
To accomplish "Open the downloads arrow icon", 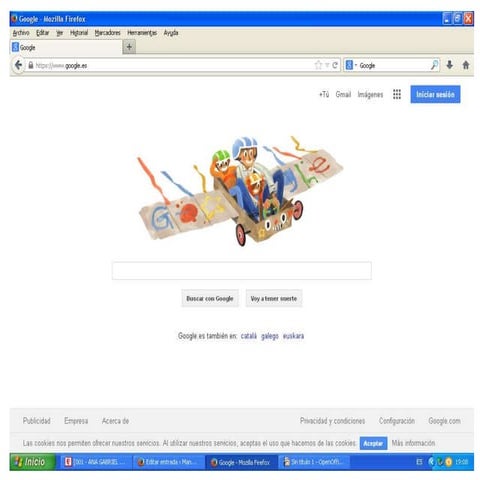I will [449, 65].
